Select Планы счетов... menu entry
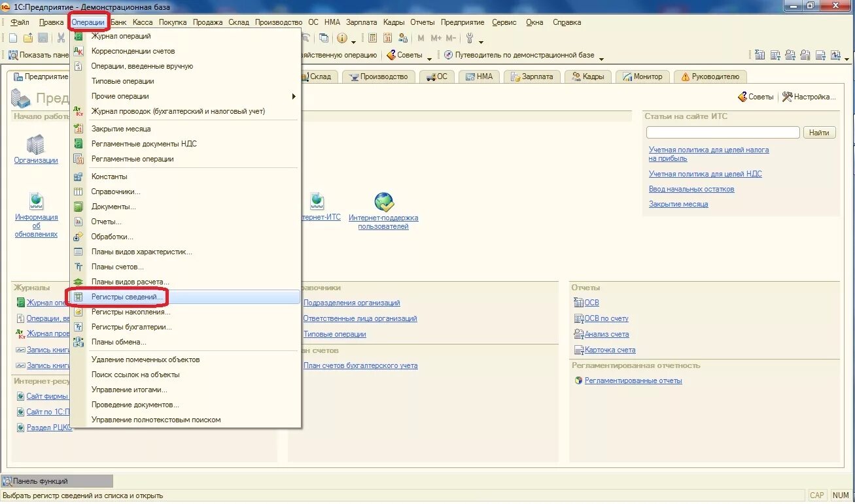855x504 pixels. pyautogui.click(x=185, y=267)
